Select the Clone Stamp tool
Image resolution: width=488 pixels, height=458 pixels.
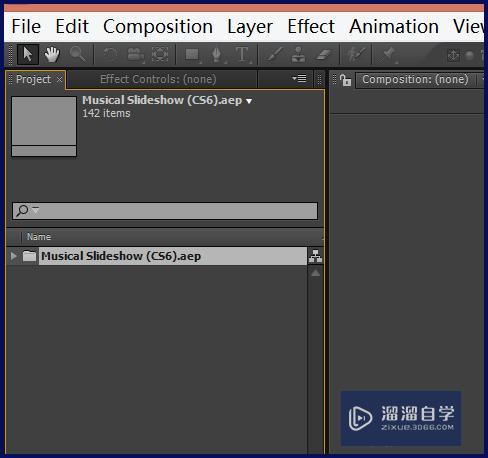(298, 54)
